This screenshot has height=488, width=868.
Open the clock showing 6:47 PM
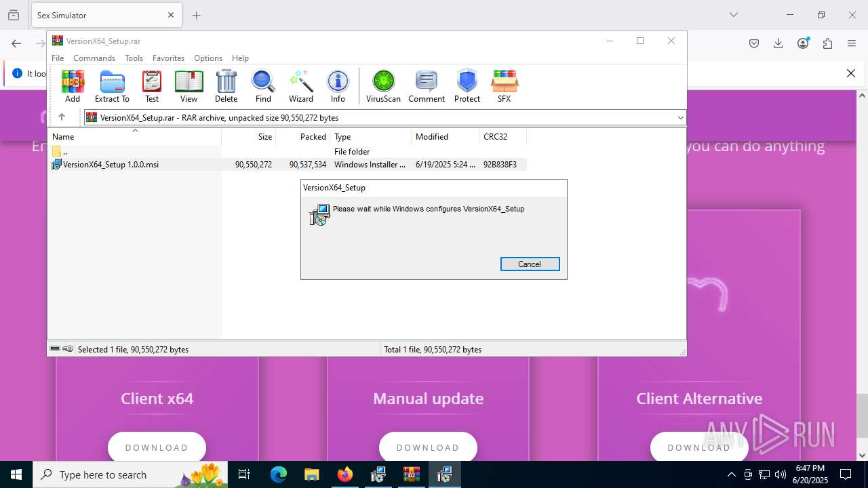click(x=810, y=474)
